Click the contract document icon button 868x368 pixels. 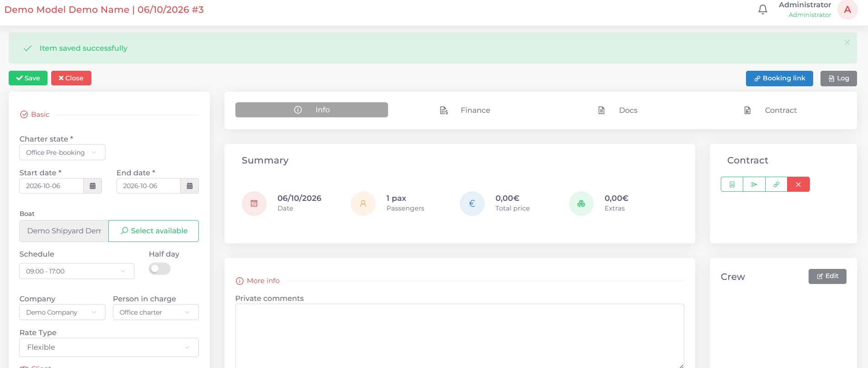click(732, 184)
